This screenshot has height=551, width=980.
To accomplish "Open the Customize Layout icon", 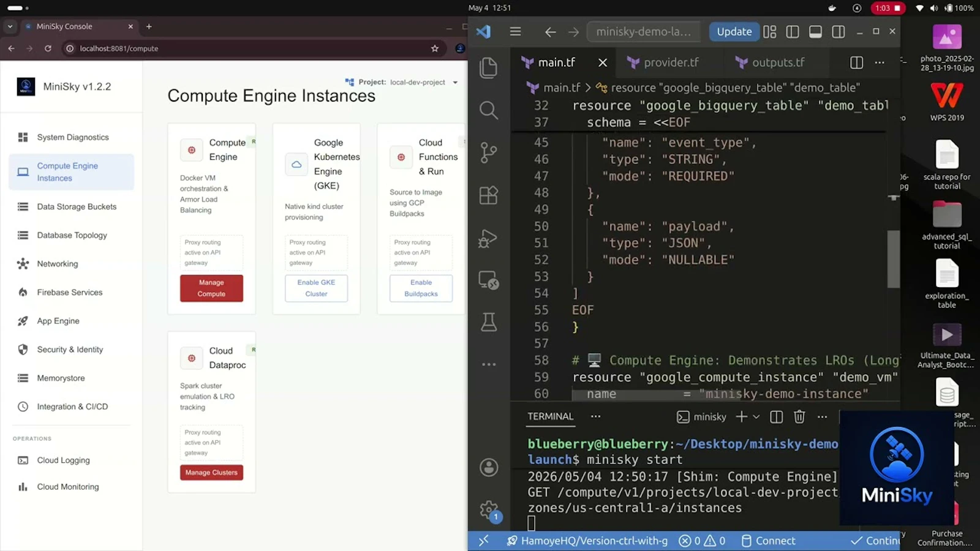I will [x=770, y=32].
